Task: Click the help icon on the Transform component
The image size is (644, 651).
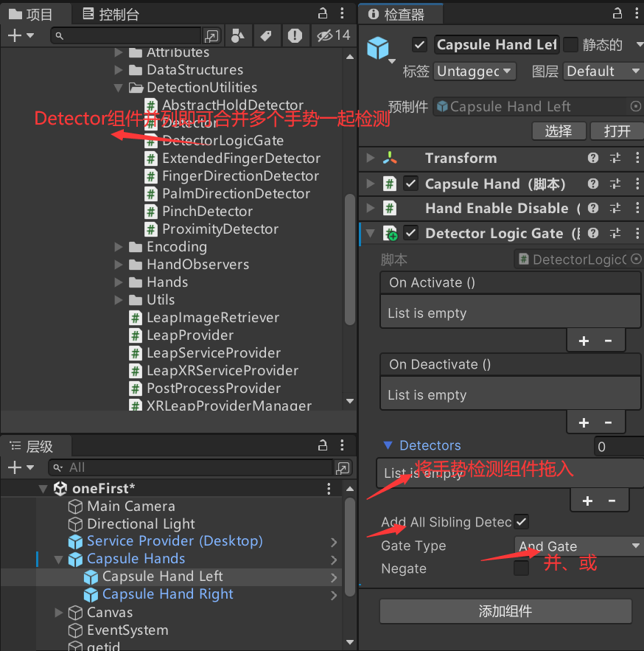Action: 594,158
